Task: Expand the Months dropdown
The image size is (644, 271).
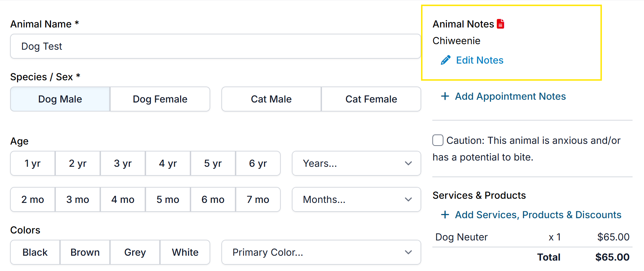Action: click(x=356, y=199)
